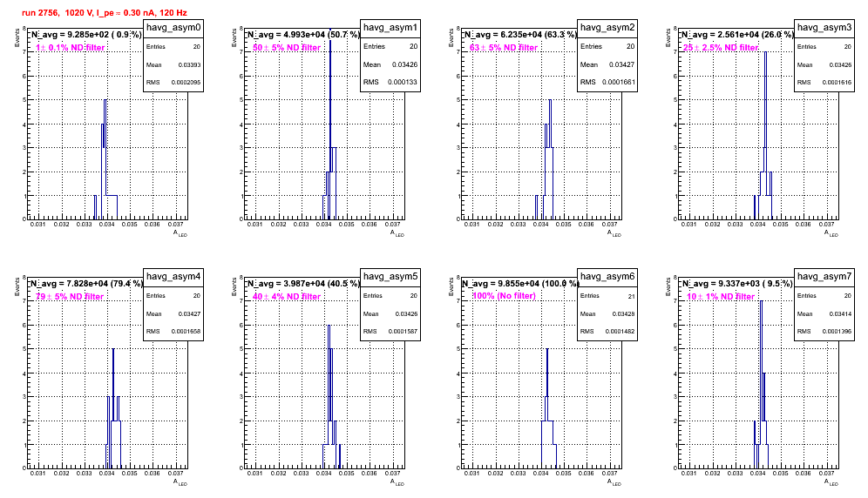Click the A_LED axis title of havg_asym0
The height and width of the screenshot is (498, 868).
(x=180, y=234)
